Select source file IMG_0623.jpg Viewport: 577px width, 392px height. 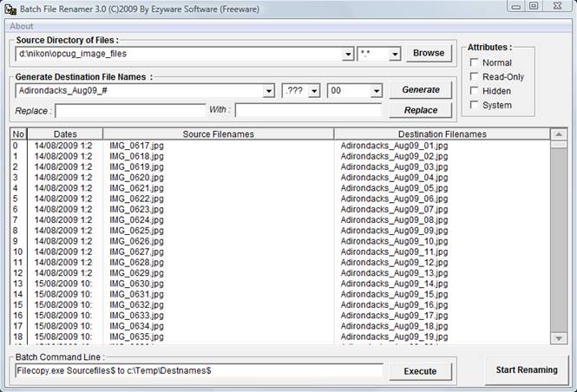tap(136, 209)
